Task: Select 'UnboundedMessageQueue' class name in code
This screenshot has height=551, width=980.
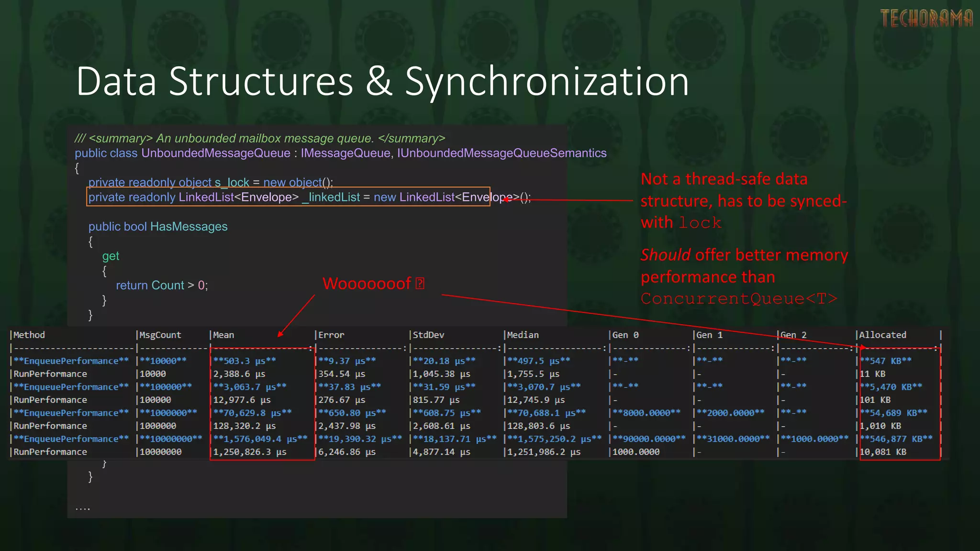Action: coord(216,153)
